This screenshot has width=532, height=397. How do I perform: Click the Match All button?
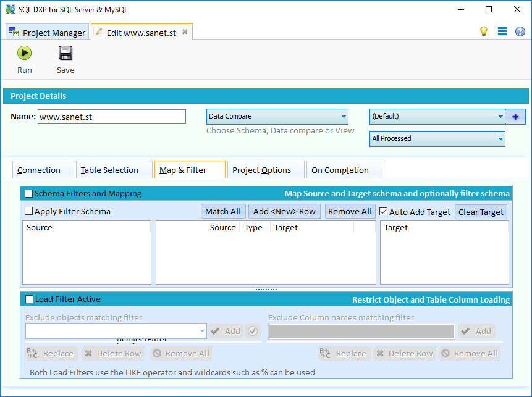(x=223, y=211)
